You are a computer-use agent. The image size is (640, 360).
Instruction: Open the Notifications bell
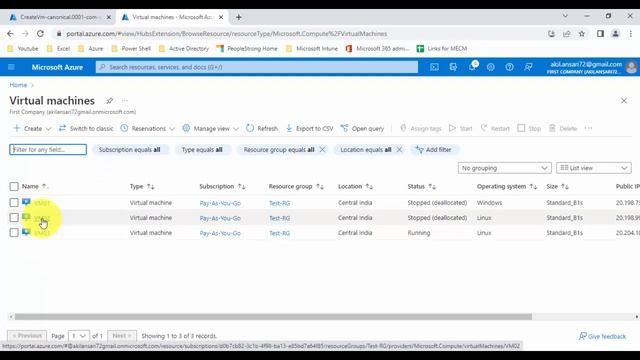click(472, 67)
